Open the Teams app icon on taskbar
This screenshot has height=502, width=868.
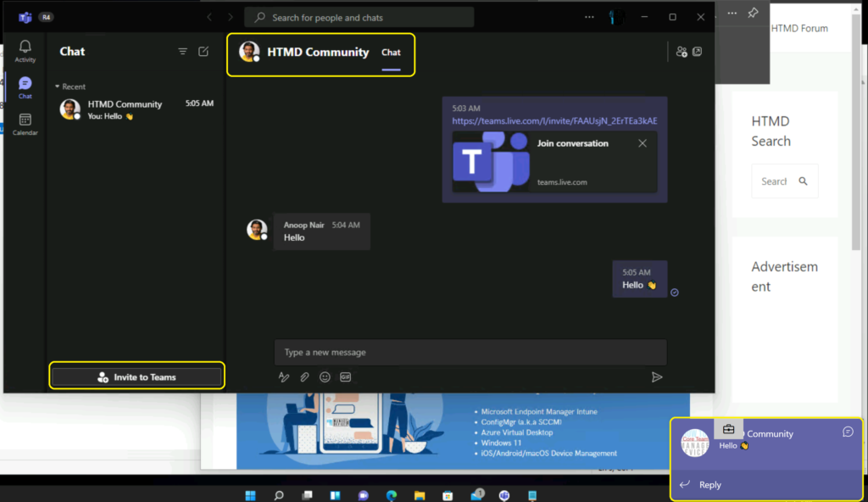(x=504, y=495)
